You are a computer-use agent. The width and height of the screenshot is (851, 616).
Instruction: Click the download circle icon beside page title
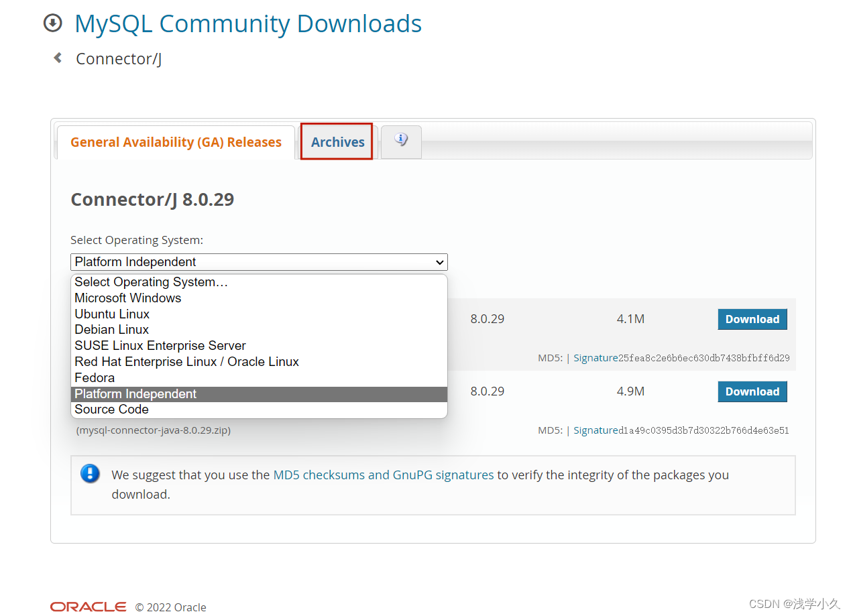click(x=52, y=23)
